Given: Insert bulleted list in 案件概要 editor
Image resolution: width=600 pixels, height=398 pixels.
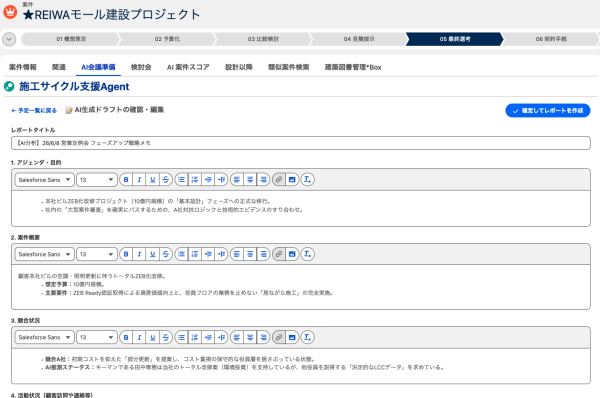Looking at the screenshot, I should point(181,254).
